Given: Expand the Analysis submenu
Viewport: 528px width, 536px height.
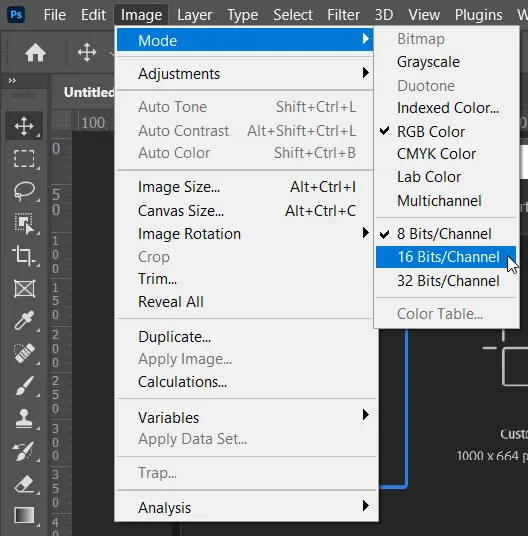Looking at the screenshot, I should pos(245,507).
